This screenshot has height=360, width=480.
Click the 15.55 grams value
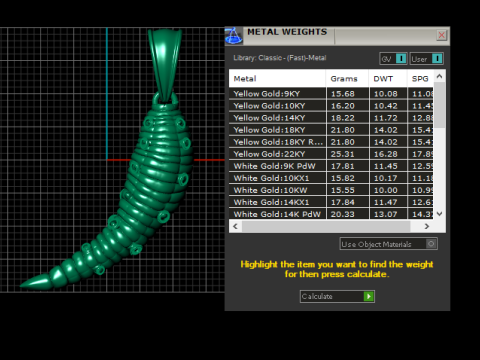pyautogui.click(x=343, y=190)
